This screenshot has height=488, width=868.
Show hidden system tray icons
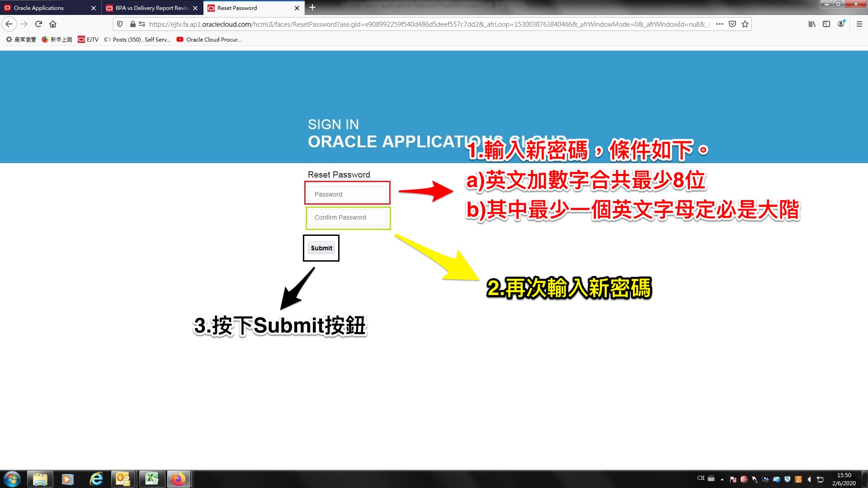click(722, 479)
